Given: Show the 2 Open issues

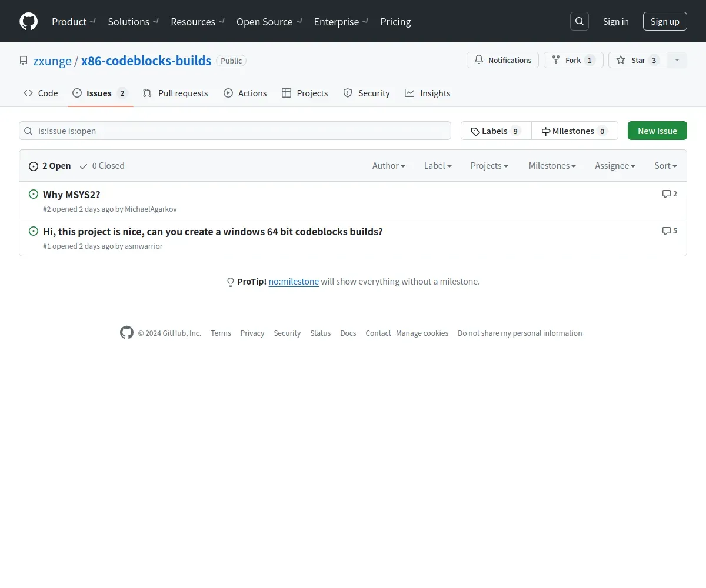Looking at the screenshot, I should [50, 166].
